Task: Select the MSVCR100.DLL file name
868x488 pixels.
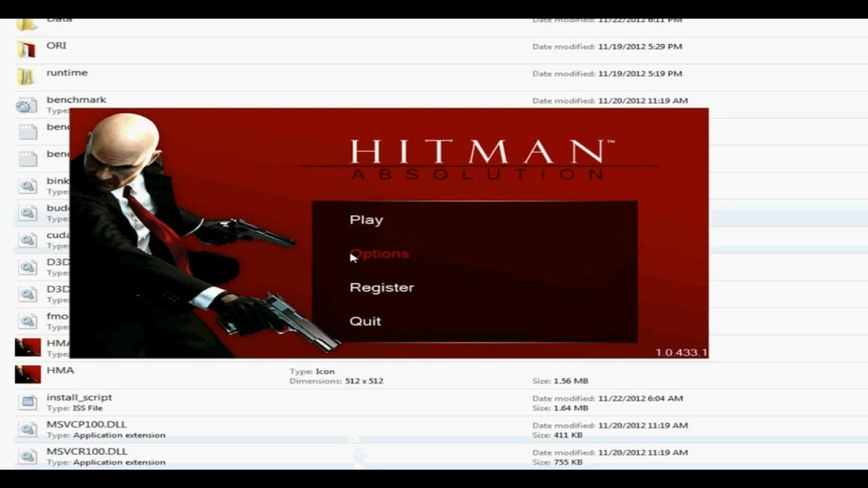Action: 87,451
